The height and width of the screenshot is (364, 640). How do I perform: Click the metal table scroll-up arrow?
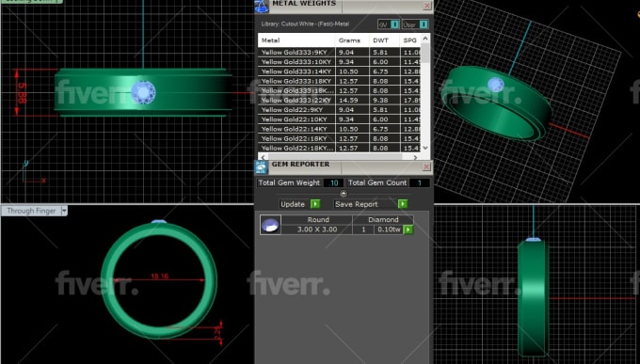pos(425,39)
